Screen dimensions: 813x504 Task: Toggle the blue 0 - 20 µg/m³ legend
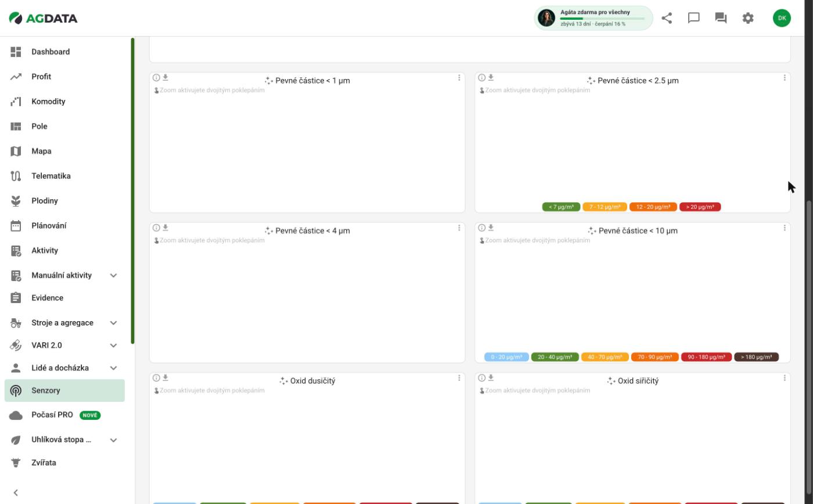(x=506, y=357)
